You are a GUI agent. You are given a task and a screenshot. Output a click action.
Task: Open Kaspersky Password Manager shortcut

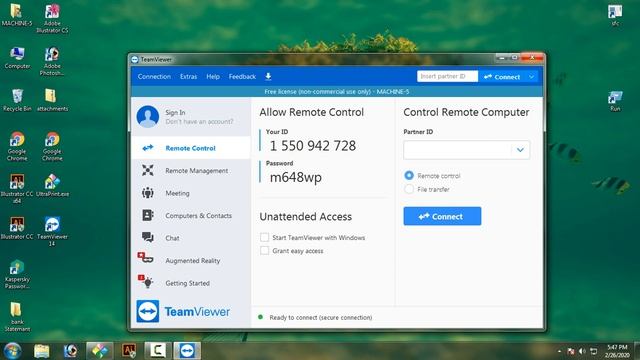click(17, 274)
